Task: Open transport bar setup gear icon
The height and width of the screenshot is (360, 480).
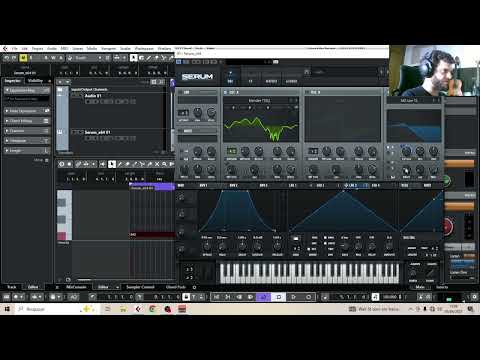Action: (x=474, y=297)
